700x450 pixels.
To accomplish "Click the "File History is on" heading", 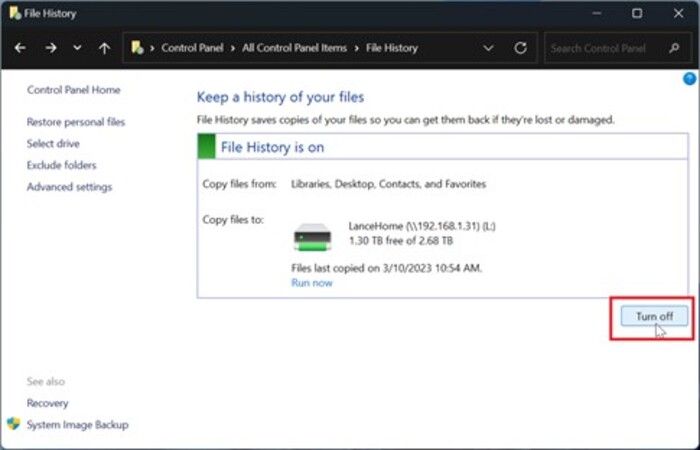I will 272,147.
